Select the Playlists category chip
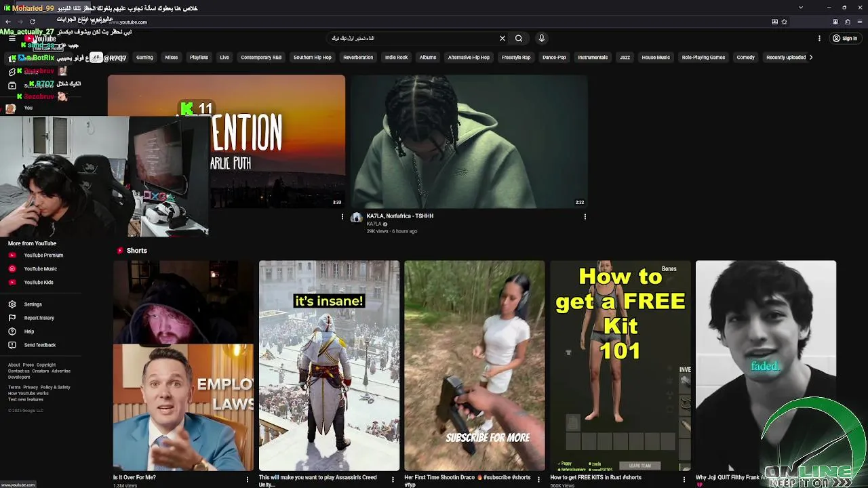Viewport: 868px width, 488px height. 199,58
